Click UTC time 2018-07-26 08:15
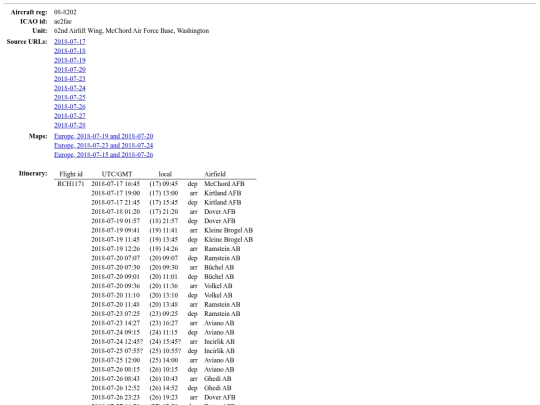540x405 pixels. click(x=115, y=370)
